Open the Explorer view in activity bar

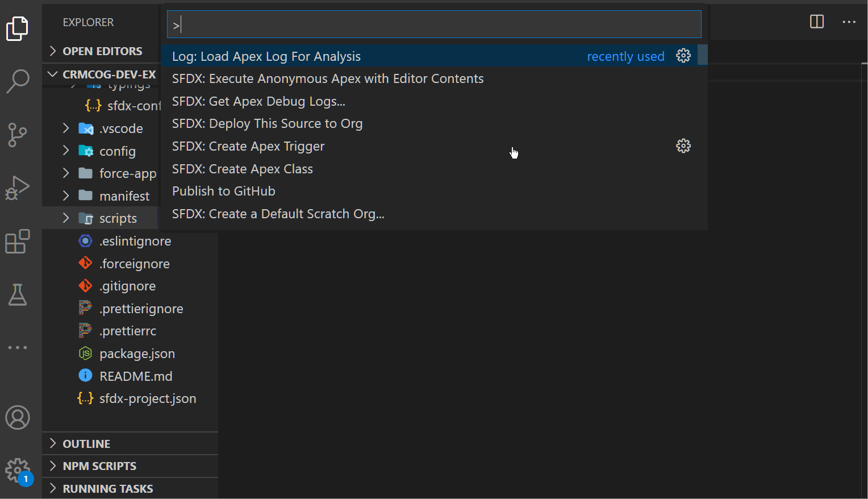tap(18, 28)
